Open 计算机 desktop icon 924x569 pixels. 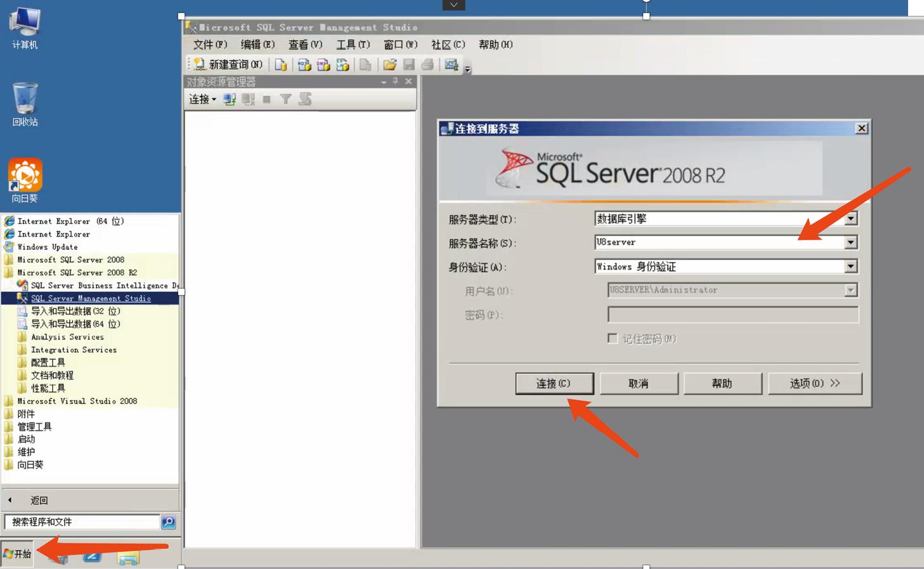25,29
